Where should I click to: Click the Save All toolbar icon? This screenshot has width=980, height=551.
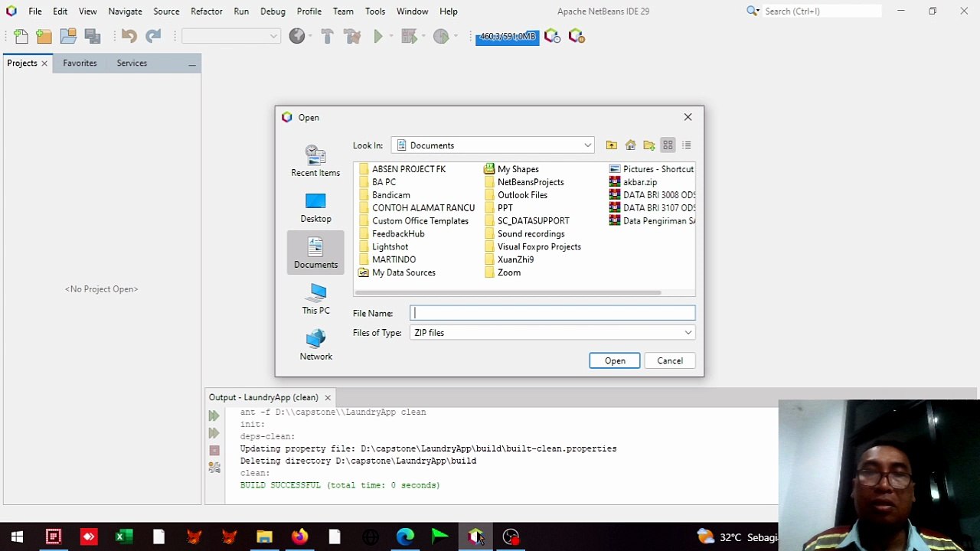click(93, 36)
